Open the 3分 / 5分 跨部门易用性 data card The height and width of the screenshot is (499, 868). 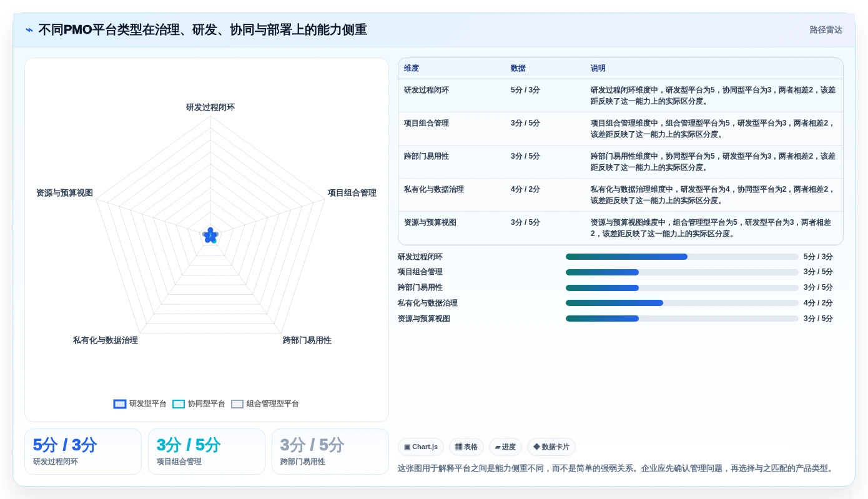click(330, 452)
